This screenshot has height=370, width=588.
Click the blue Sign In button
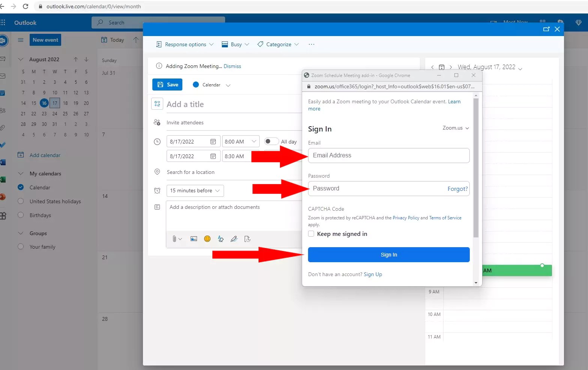[388, 254]
